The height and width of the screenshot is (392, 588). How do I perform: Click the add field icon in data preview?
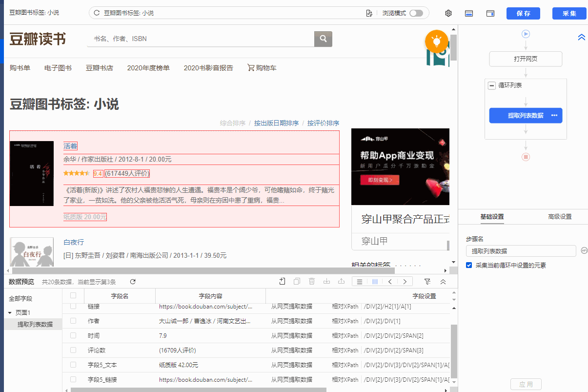point(282,281)
